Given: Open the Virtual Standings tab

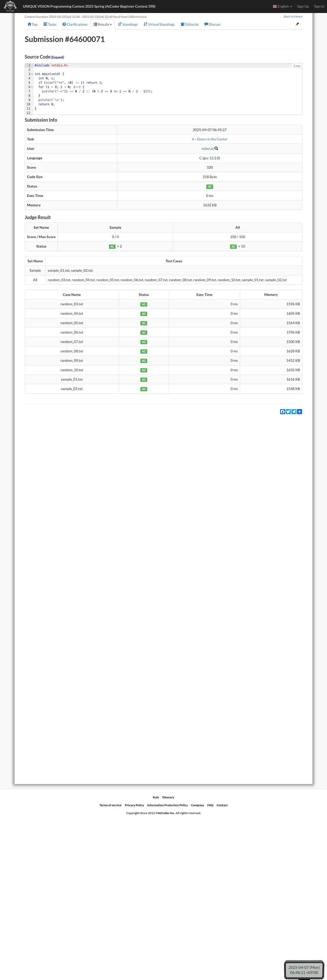Looking at the screenshot, I should 159,24.
